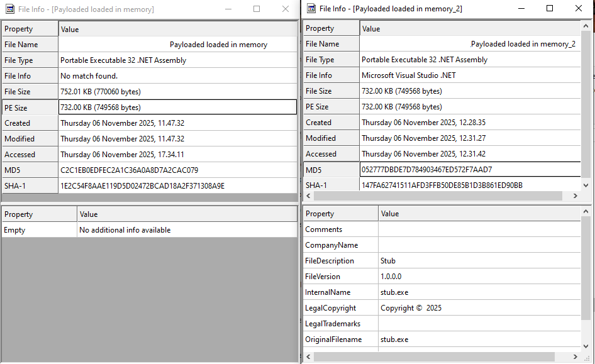Click the Value column header in memory_2 top table
Screen dimensions: 595x364
point(470,28)
